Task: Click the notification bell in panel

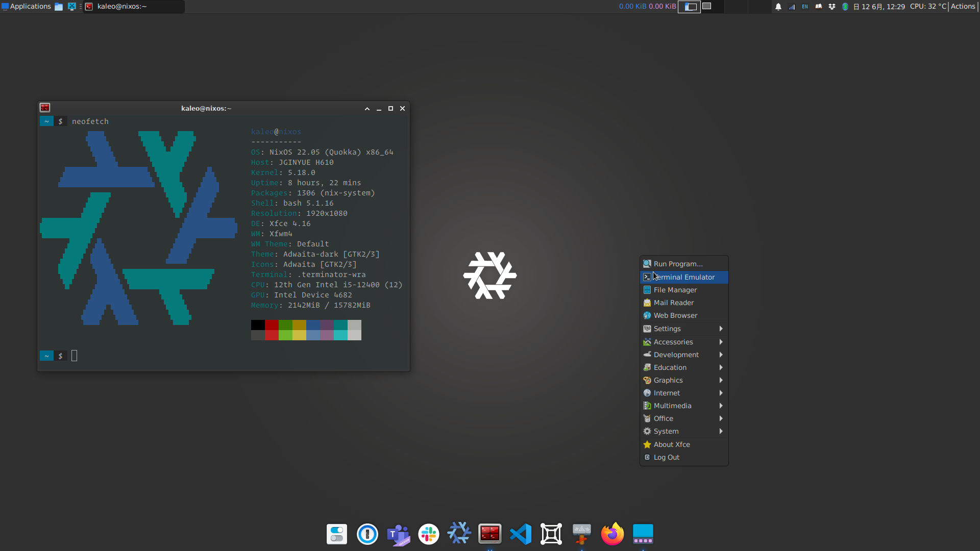Action: (778, 7)
